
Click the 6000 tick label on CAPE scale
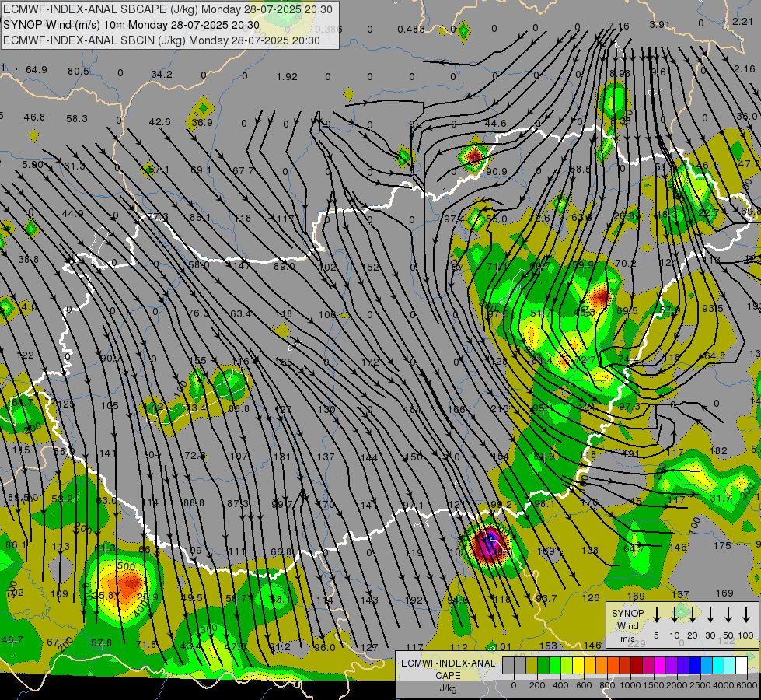pos(746,685)
